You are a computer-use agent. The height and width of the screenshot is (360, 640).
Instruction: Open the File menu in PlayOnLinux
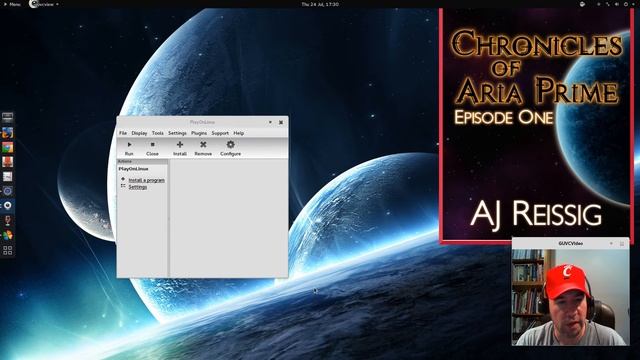(123, 133)
